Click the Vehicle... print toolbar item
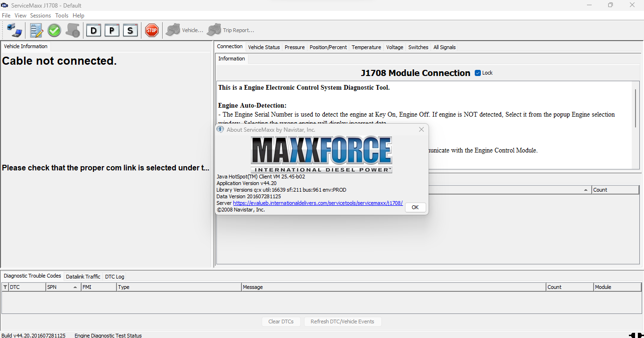Image resolution: width=644 pixels, height=338 pixels. 184,30
